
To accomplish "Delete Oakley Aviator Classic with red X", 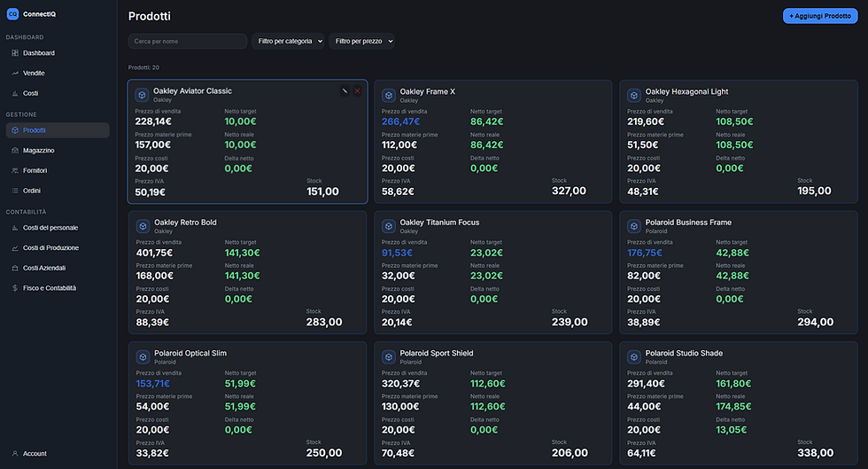I will click(357, 91).
